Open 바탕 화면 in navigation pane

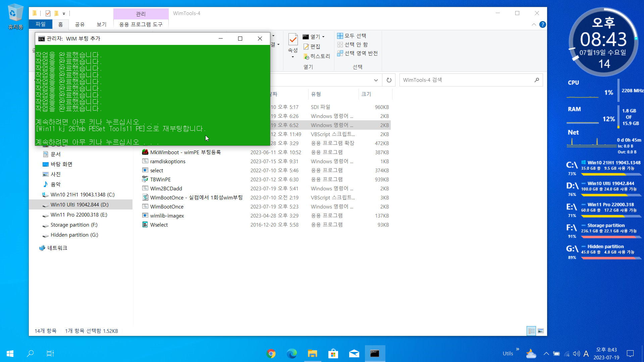click(61, 164)
